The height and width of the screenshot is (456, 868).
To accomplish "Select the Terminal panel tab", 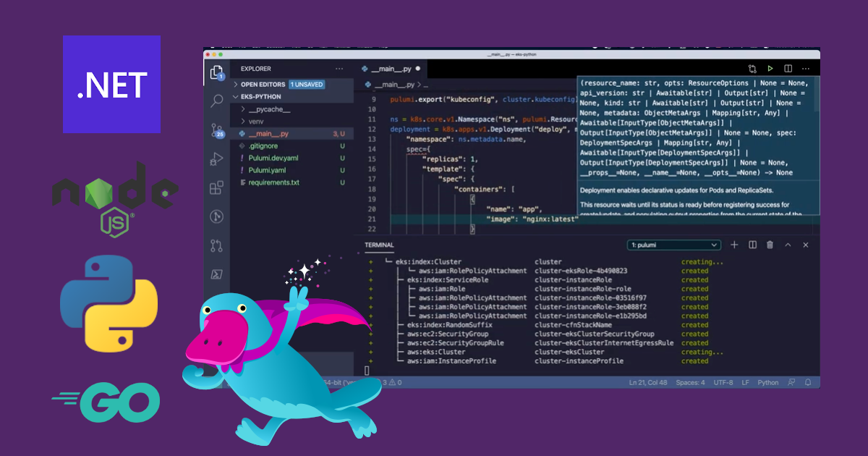I will point(379,245).
